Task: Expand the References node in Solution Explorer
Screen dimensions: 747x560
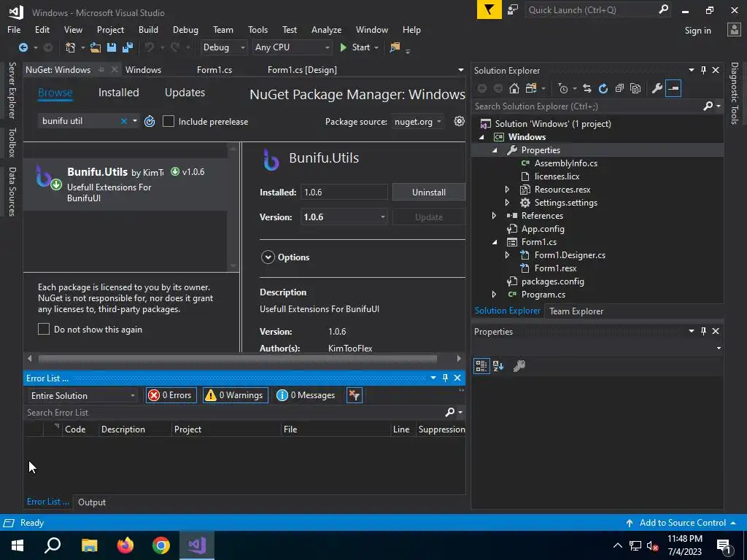Action: pos(494,216)
